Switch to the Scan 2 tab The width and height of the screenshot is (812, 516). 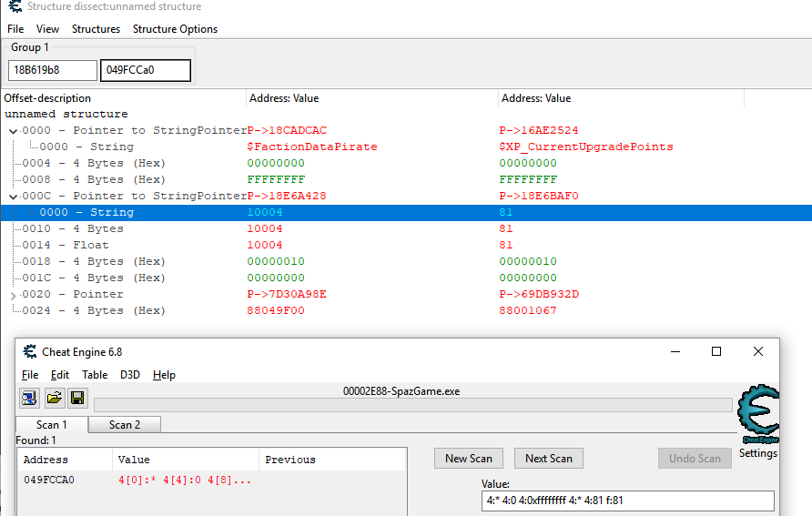pyautogui.click(x=125, y=425)
